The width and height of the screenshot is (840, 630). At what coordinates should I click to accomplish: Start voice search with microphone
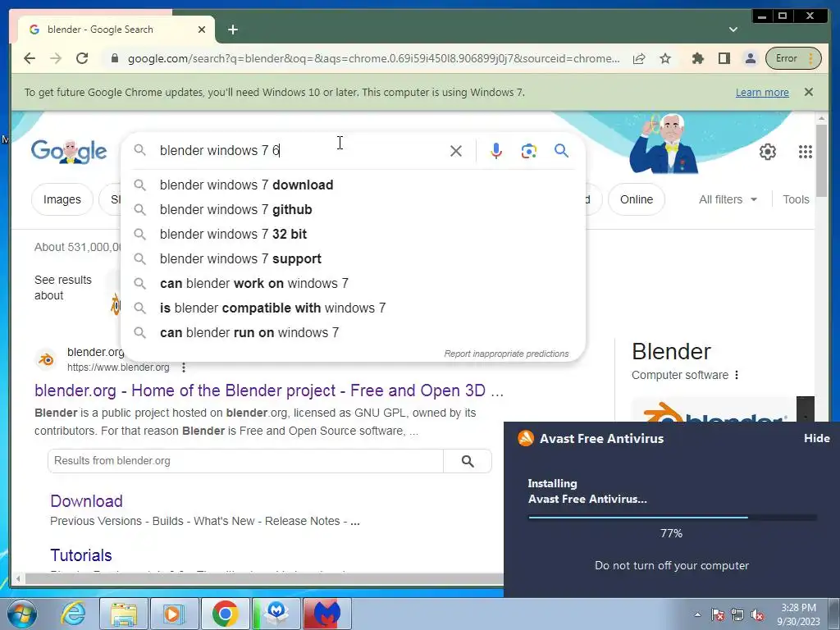coord(496,151)
